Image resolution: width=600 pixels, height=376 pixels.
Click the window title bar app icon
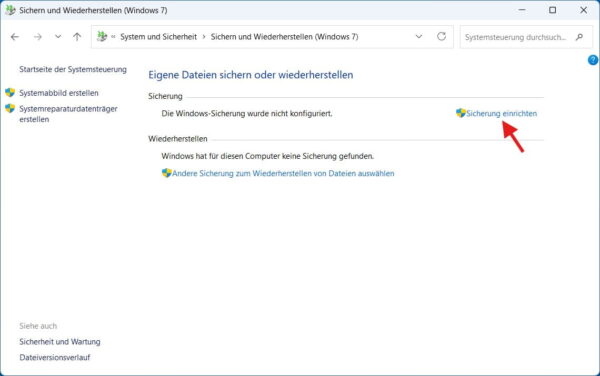pos(10,10)
